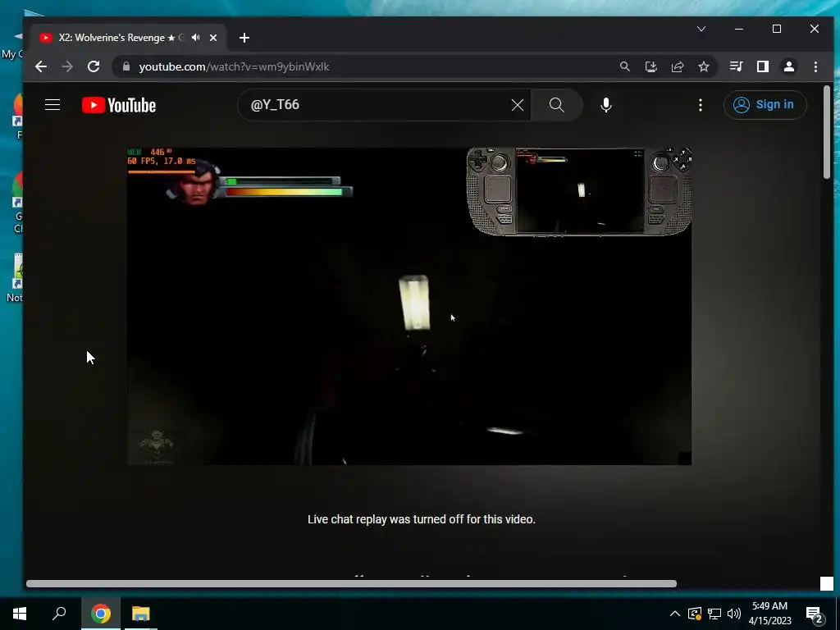
Task: Open the Chrome profile avatar menu
Action: [789, 66]
